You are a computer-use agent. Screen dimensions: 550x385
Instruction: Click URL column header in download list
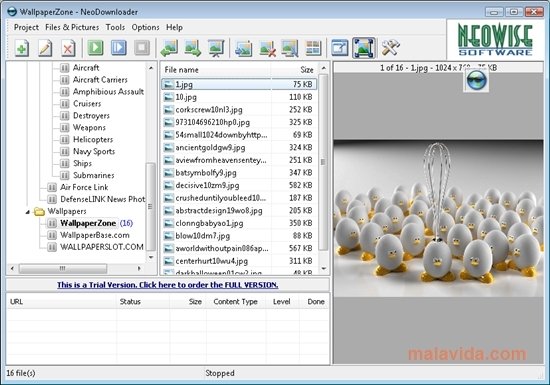[x=61, y=302]
